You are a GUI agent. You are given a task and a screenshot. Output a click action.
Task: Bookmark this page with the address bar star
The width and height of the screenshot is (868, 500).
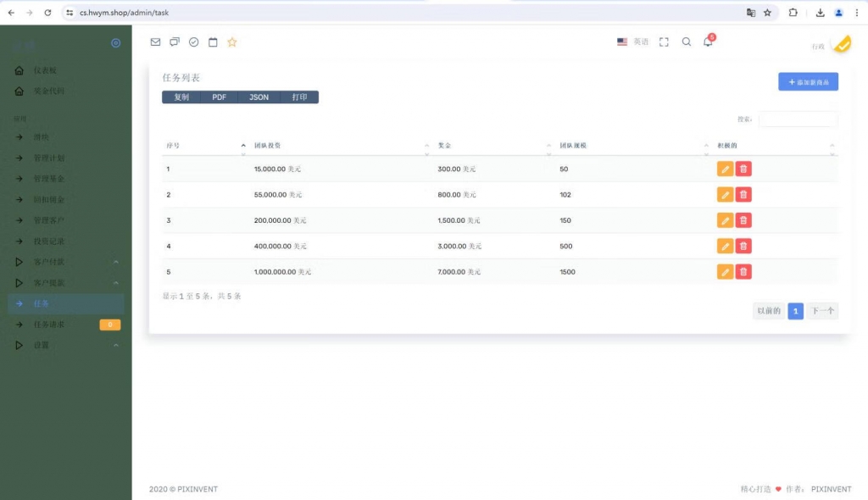(767, 13)
